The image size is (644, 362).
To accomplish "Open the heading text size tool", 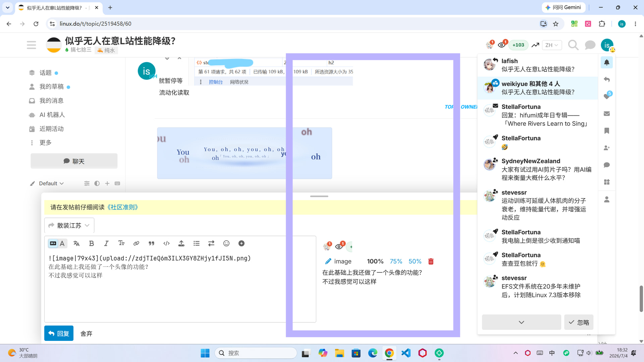I will point(121,243).
